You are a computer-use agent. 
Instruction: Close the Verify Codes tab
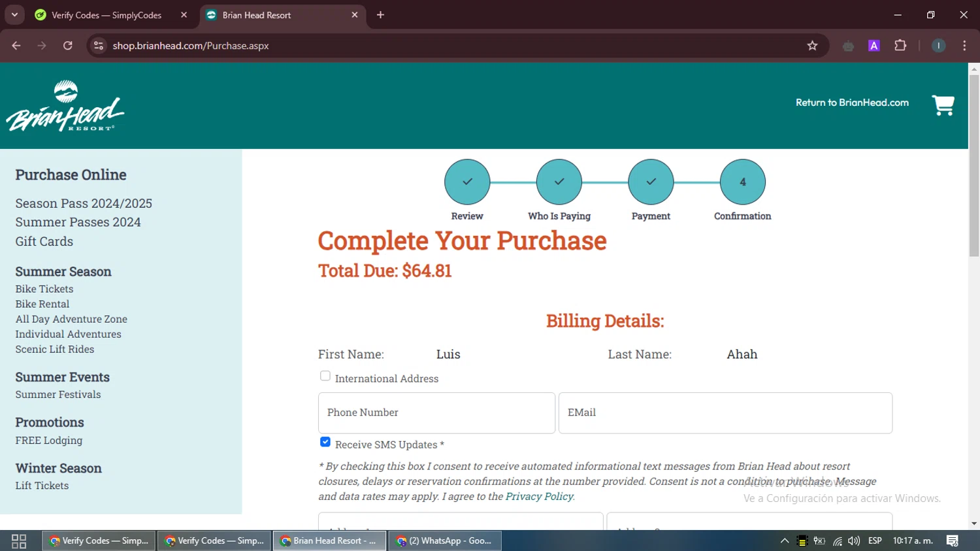point(184,15)
